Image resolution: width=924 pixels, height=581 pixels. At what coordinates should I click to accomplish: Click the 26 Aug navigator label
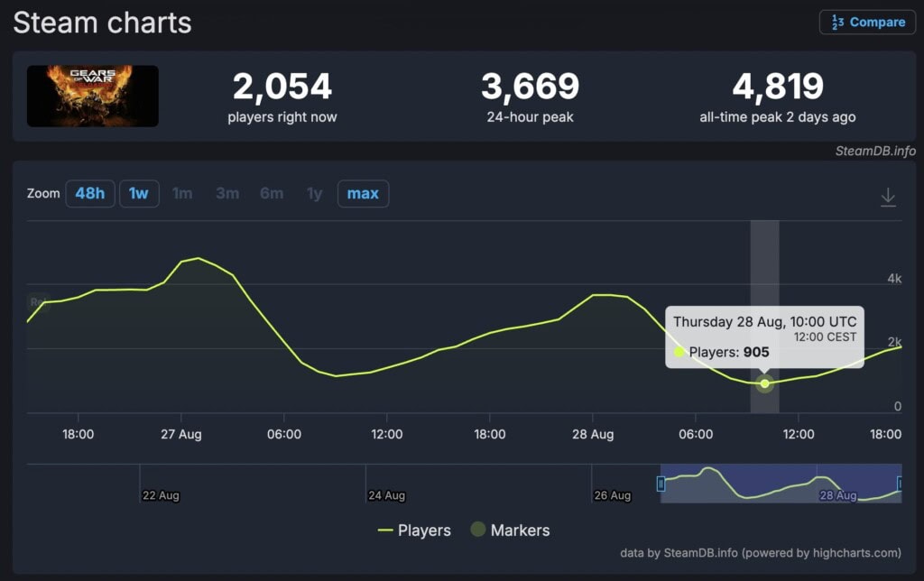[613, 495]
